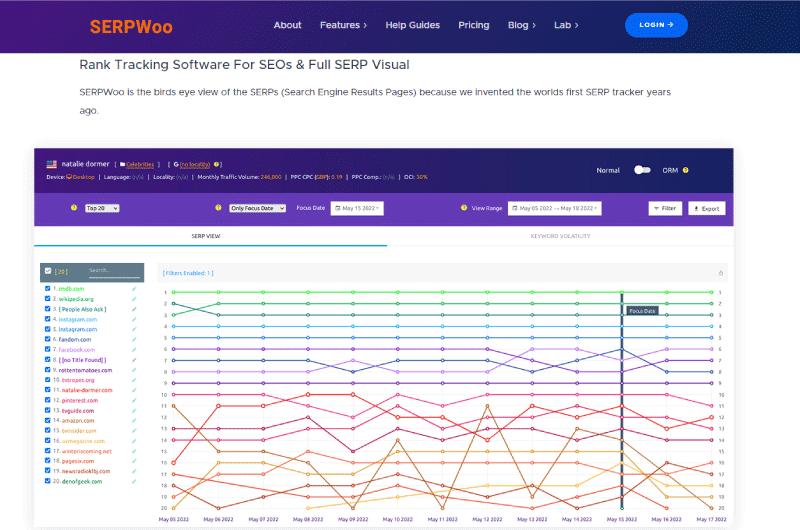This screenshot has height=530, width=800.
Task: Click the (no locality) link
Action: [x=195, y=164]
